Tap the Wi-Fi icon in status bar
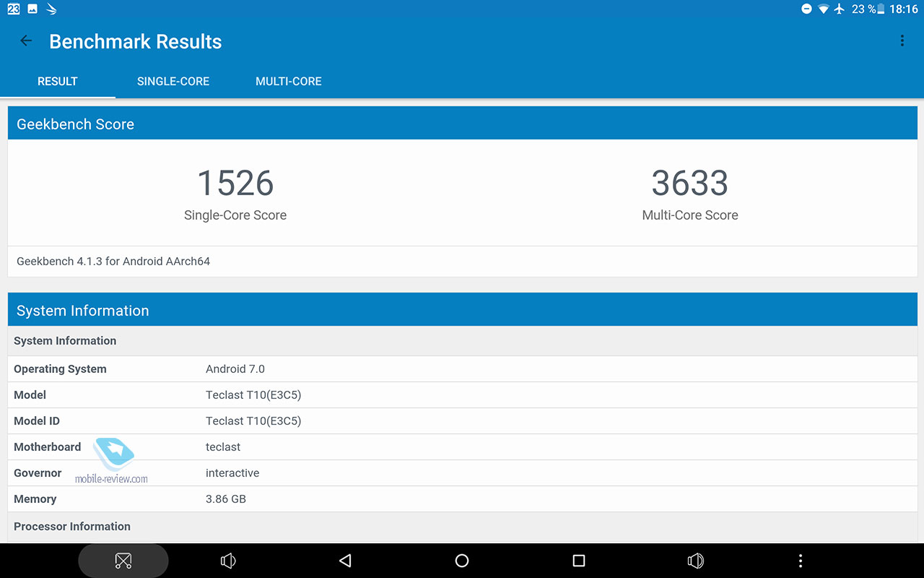The width and height of the screenshot is (924, 578). tap(824, 9)
